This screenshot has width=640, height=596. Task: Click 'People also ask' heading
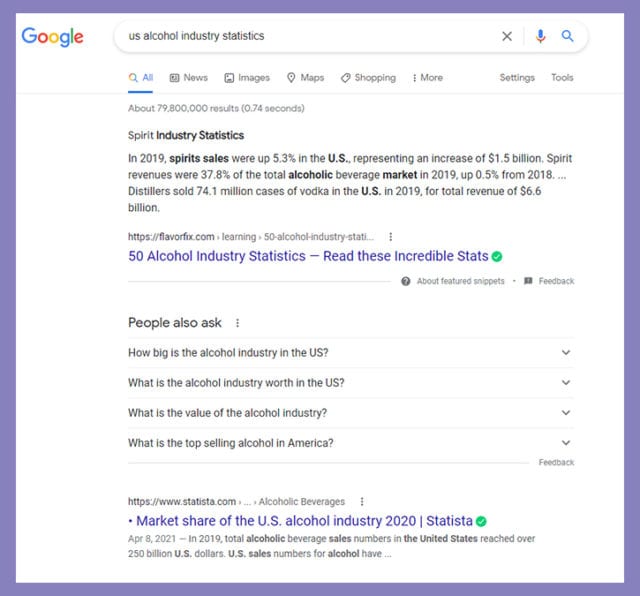tap(175, 323)
